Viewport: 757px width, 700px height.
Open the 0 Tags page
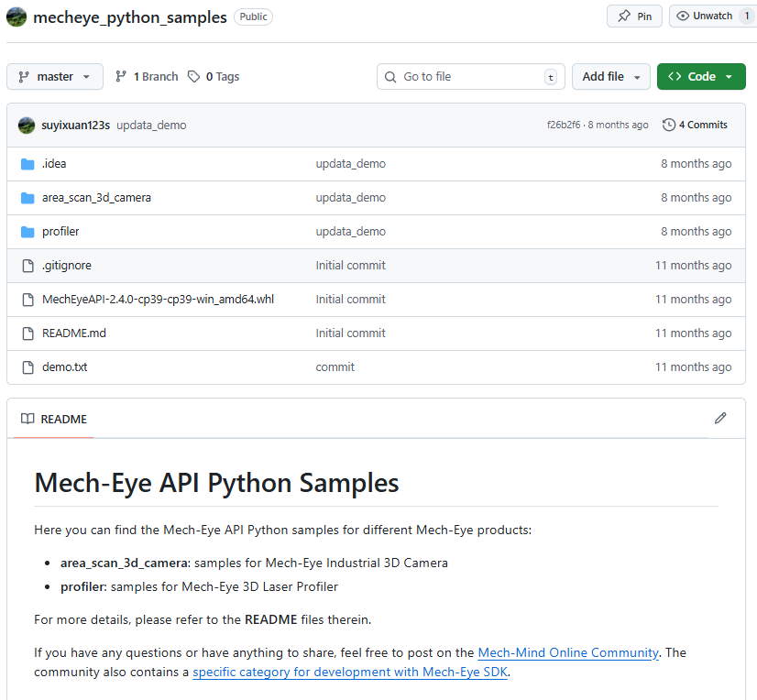click(214, 77)
